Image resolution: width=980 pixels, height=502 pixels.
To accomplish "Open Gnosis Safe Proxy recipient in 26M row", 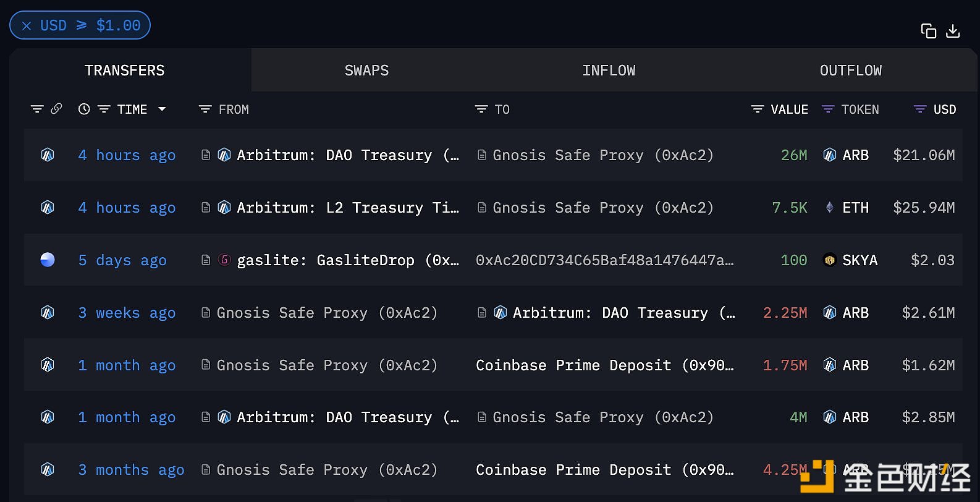I will [603, 155].
